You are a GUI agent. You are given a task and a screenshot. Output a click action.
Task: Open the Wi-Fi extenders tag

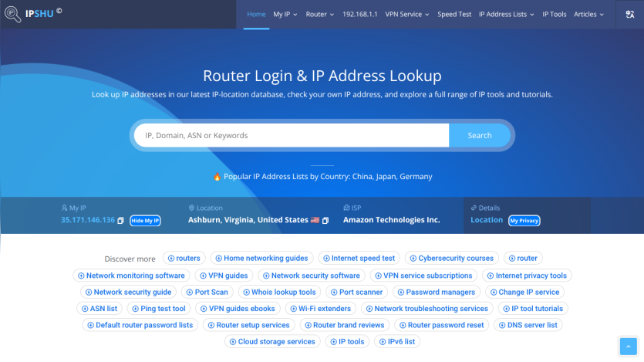321,309
